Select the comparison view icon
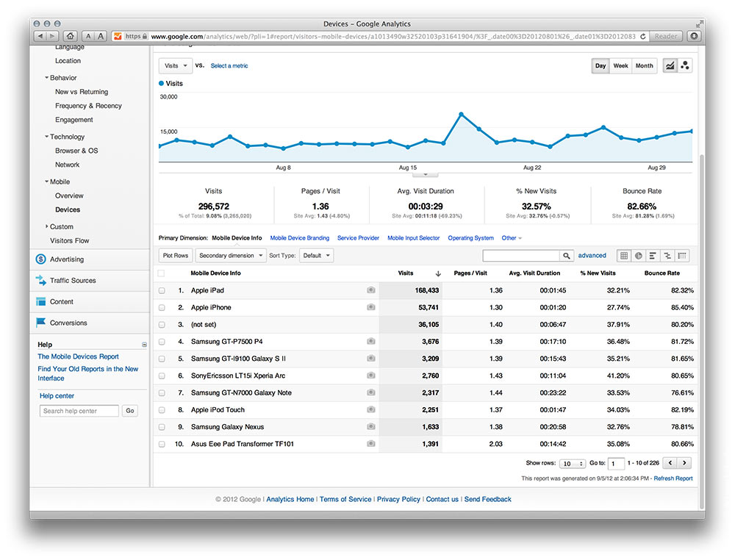This screenshot has width=735, height=560. point(667,256)
